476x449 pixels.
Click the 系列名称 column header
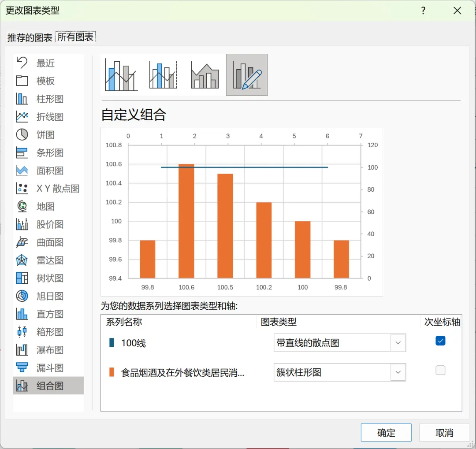[x=124, y=322]
